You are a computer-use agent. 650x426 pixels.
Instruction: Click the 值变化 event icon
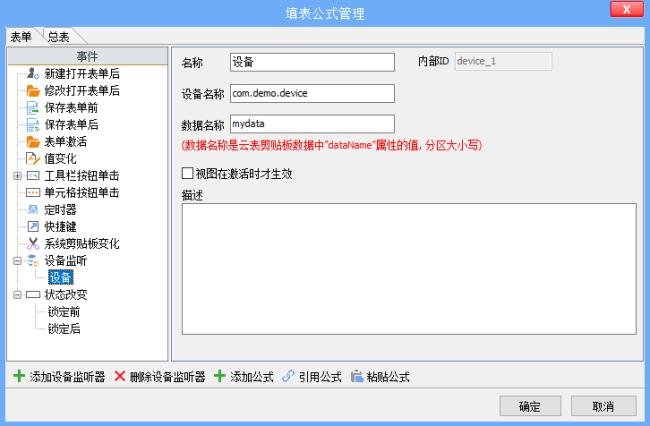click(x=33, y=159)
